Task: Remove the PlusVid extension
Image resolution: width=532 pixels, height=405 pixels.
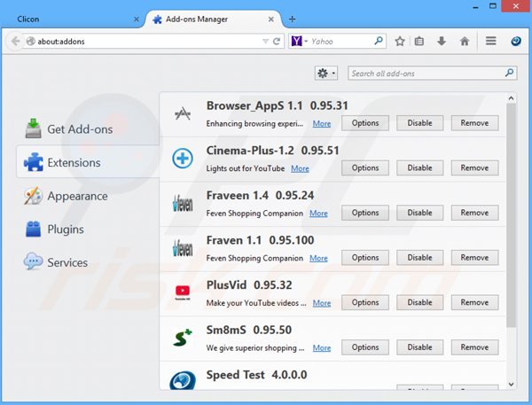Action: [x=474, y=302]
